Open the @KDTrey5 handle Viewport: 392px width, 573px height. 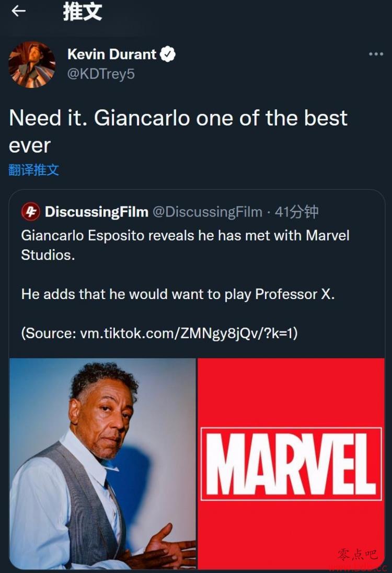click(x=101, y=74)
